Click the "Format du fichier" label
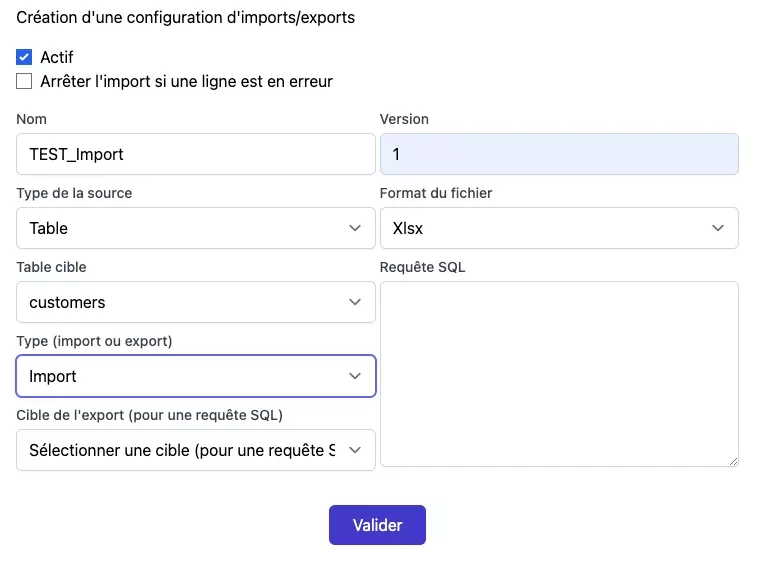773x562 pixels. click(436, 193)
